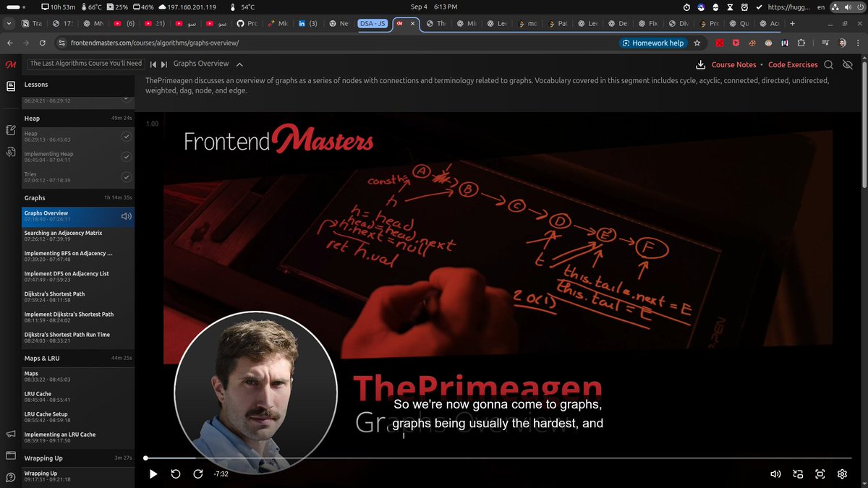
Task: Click the video progress bar
Action: [498, 458]
